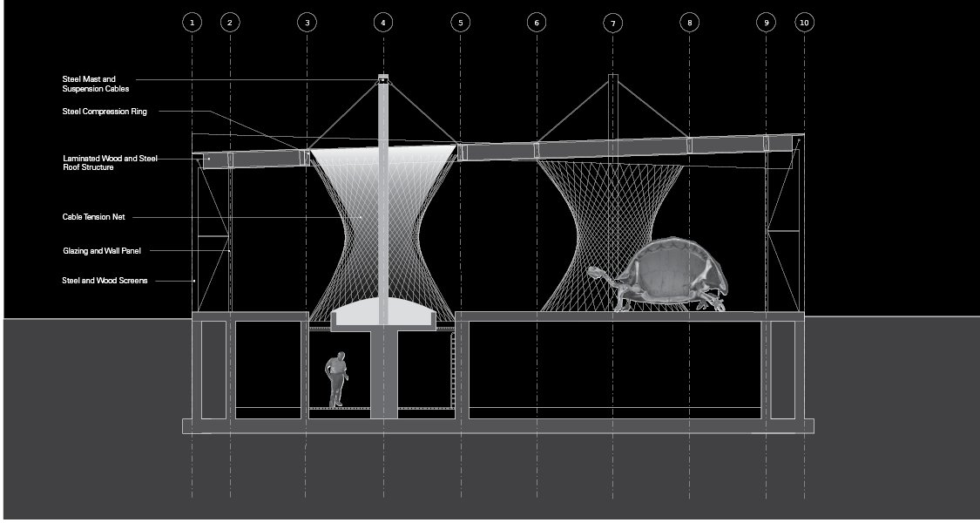The image size is (980, 523).
Task: Click the 'Laminated Wood and Steel Roof Structure' label
Action: 110,163
